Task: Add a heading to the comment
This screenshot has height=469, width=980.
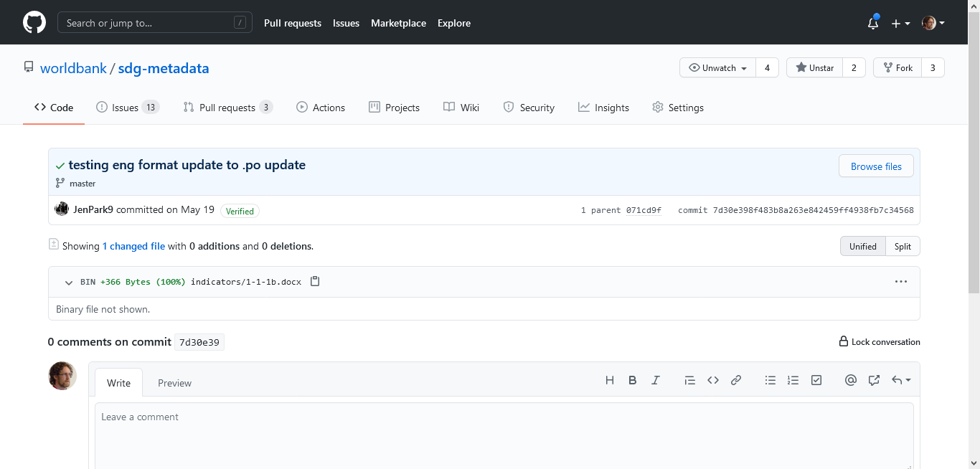Action: 609,380
